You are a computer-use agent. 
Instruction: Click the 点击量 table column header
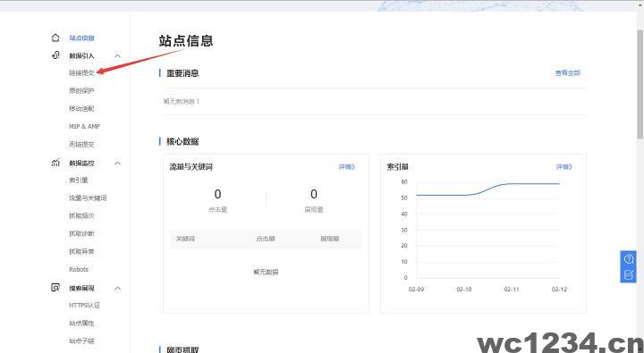click(x=266, y=239)
